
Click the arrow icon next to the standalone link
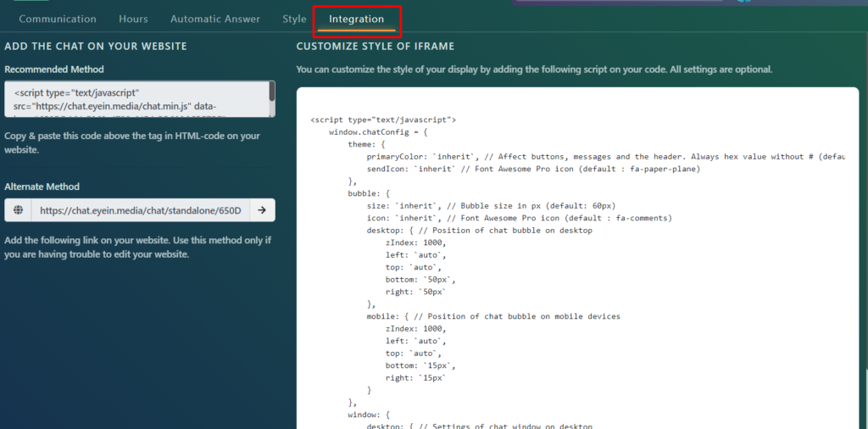coord(262,210)
